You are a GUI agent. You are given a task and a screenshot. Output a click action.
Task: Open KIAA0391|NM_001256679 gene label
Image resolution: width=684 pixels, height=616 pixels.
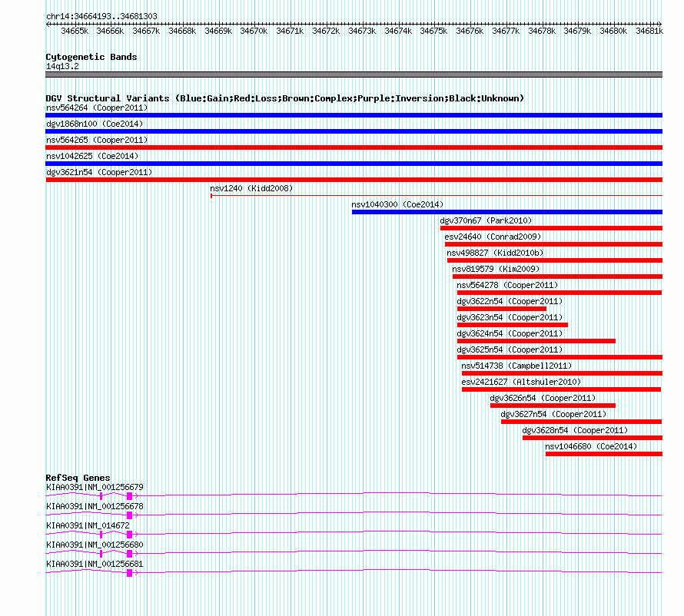click(x=95, y=487)
